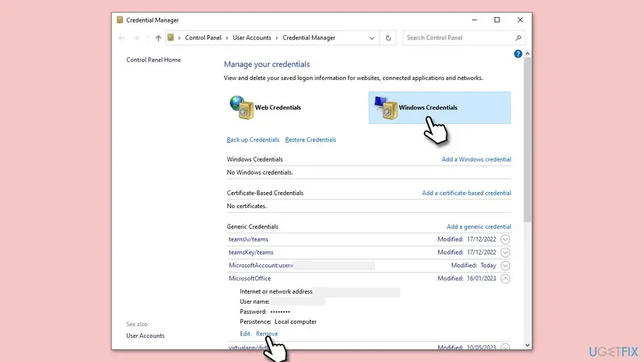Click the masked Password value
This screenshot has width=644, height=362.
click(280, 312)
